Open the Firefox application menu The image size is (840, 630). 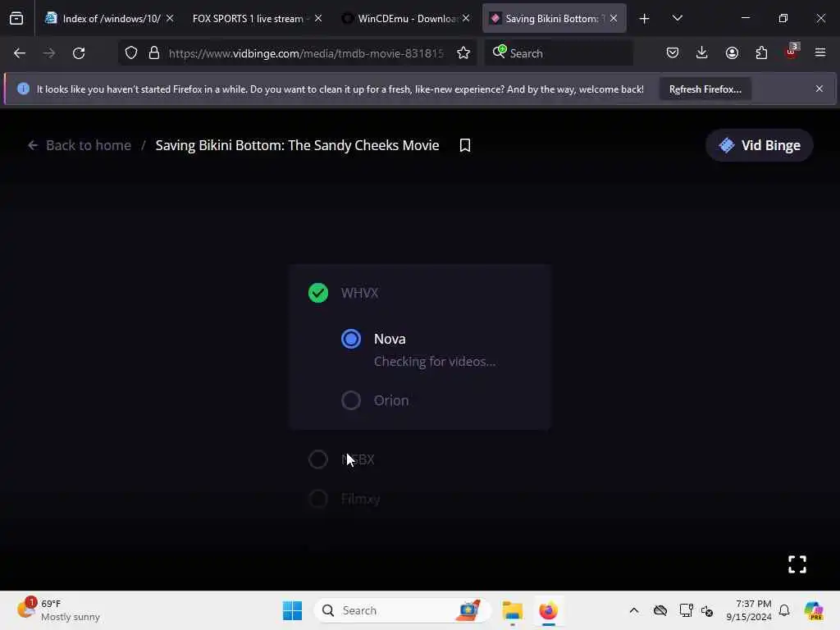point(820,53)
